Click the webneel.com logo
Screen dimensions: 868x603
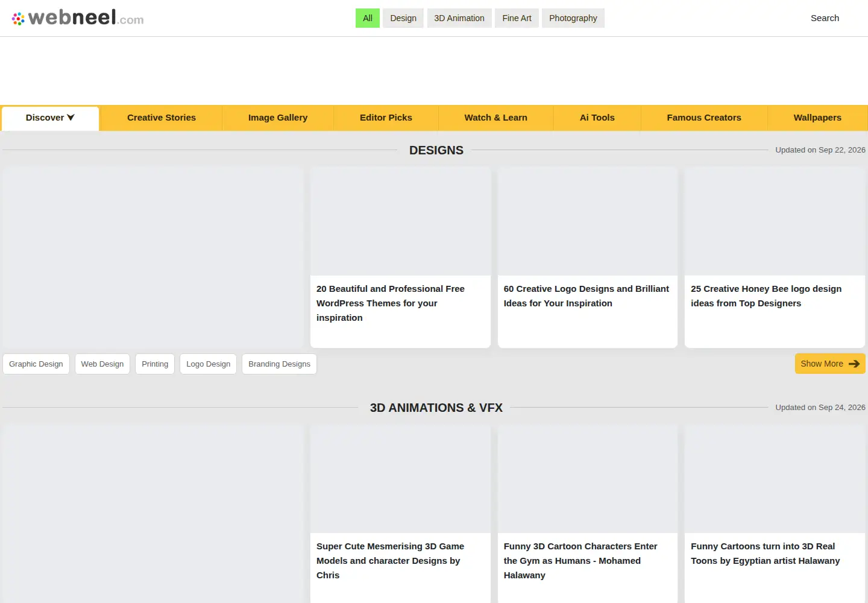click(x=78, y=18)
